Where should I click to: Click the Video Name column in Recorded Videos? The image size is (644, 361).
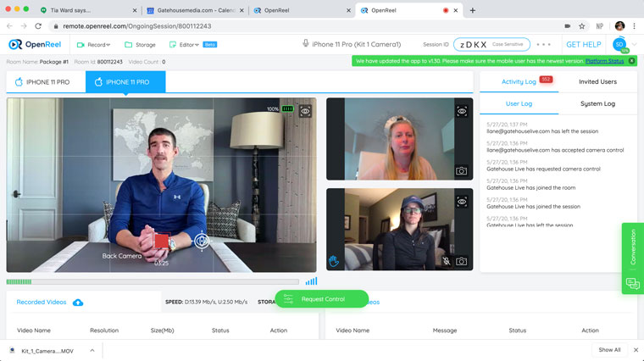[x=34, y=330]
